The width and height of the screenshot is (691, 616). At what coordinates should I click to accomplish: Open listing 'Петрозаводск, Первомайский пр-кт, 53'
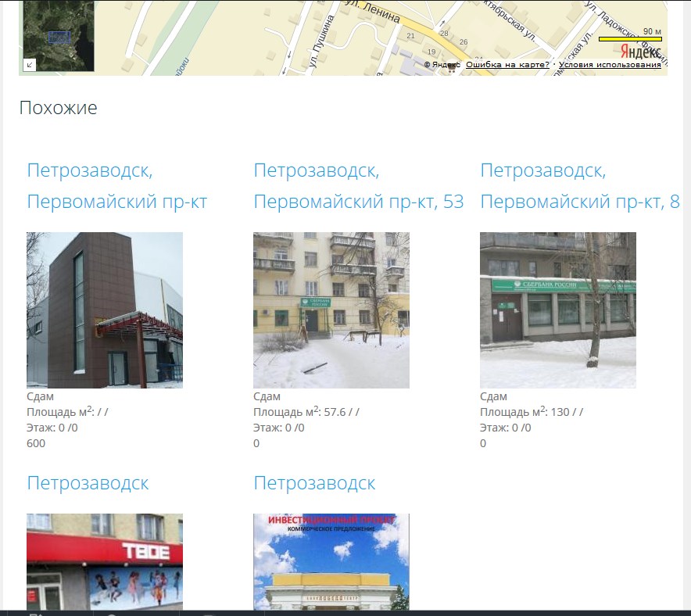point(359,185)
